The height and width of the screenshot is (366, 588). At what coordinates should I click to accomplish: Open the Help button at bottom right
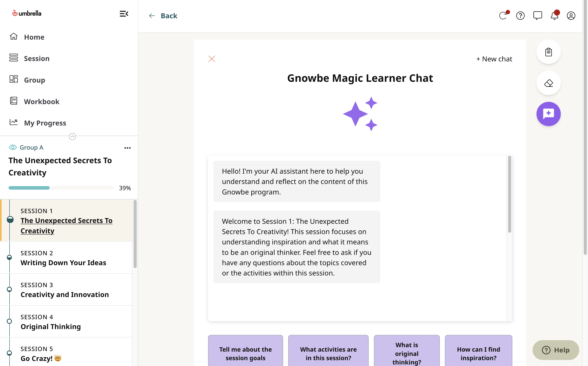pos(556,350)
